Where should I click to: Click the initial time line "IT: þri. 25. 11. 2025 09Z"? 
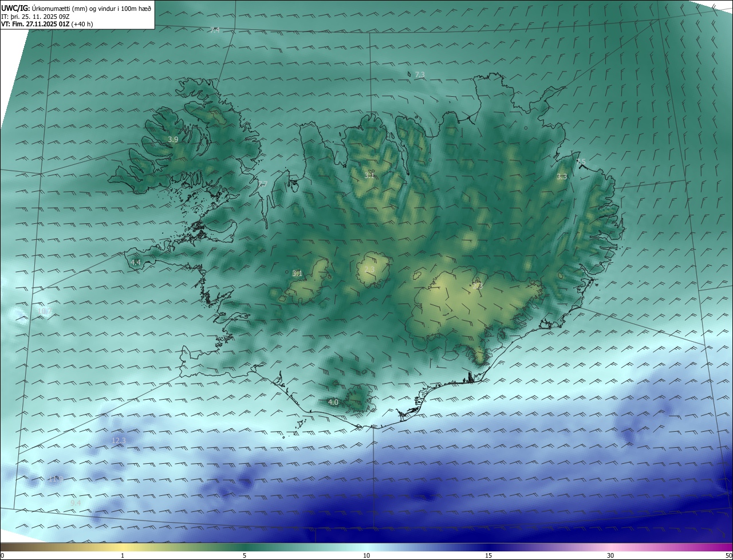pos(36,17)
